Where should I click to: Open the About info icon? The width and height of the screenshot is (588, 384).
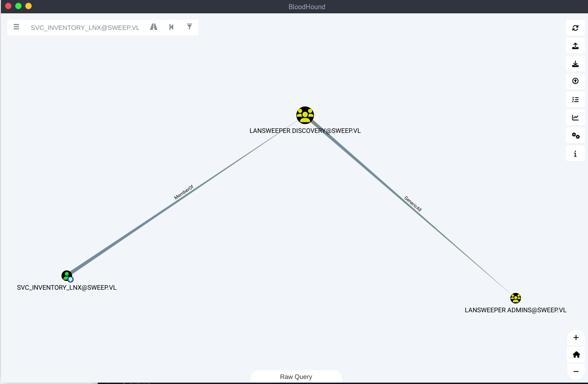(575, 154)
